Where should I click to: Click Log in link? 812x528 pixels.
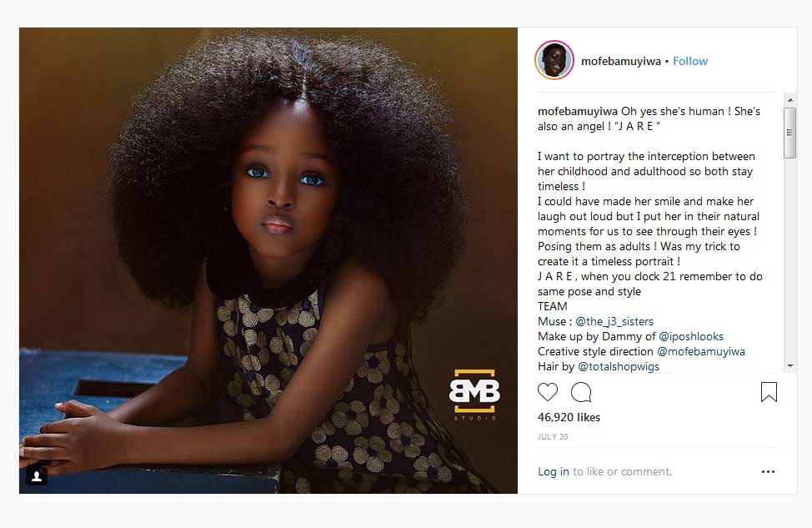pos(553,471)
